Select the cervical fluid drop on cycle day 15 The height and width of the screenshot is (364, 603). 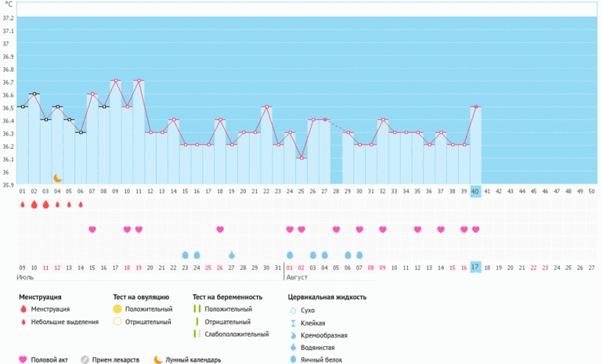tap(186, 255)
